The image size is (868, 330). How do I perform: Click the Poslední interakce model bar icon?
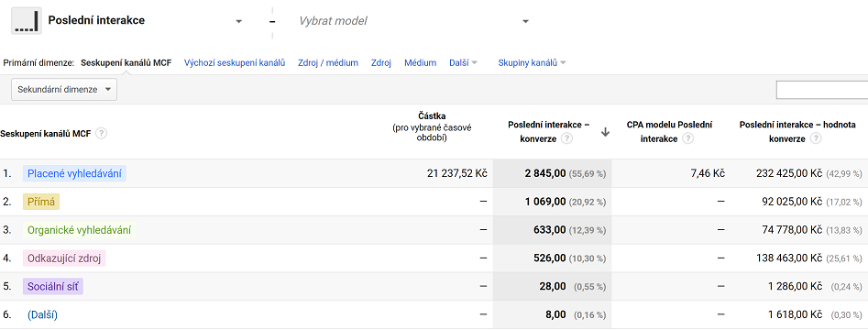(x=27, y=20)
